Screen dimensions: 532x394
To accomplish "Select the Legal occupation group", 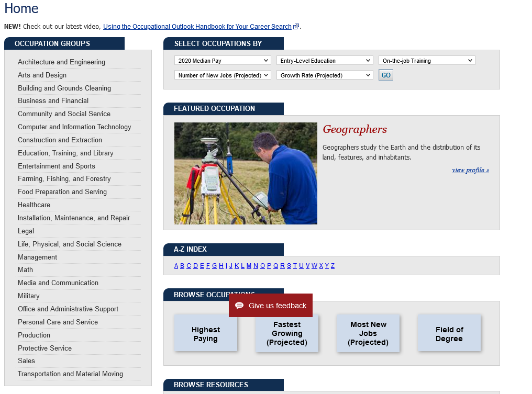I will click(26, 231).
